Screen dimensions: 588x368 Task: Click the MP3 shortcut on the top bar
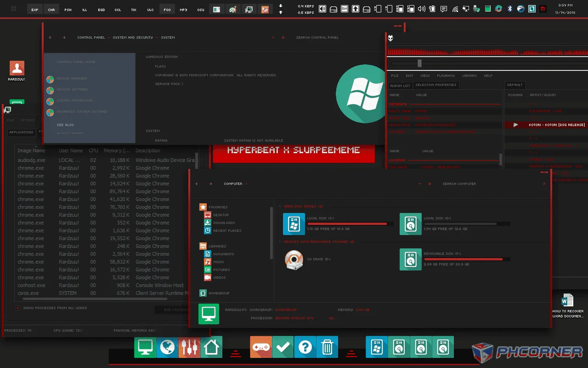coord(183,9)
